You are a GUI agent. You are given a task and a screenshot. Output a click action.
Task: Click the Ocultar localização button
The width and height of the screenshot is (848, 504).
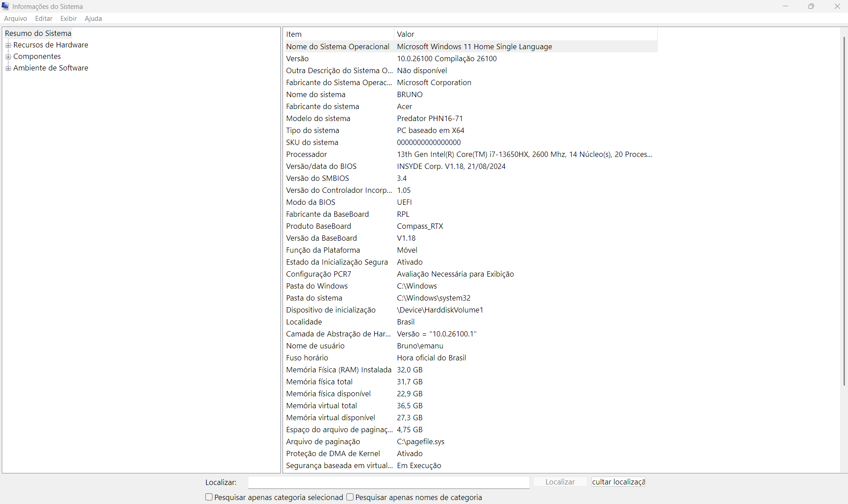(618, 482)
